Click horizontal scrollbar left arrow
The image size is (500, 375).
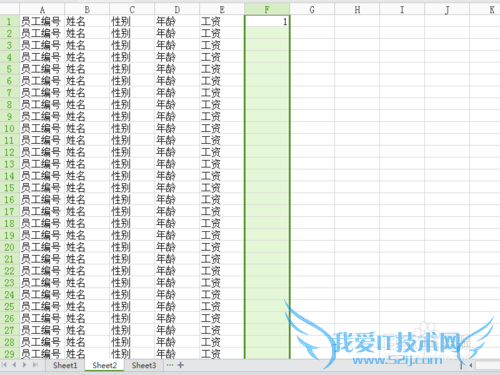(471, 365)
